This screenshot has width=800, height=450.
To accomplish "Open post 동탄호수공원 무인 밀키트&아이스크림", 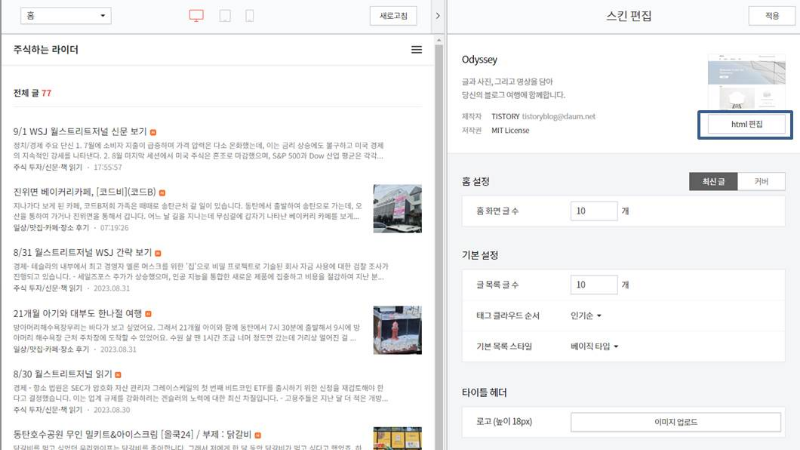I will [x=132, y=435].
